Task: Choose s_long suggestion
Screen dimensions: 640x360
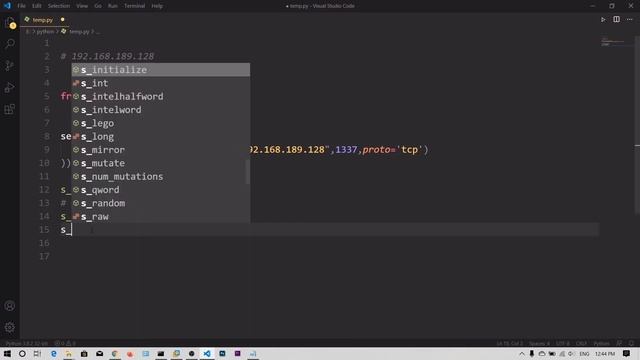Action: [x=161, y=136]
